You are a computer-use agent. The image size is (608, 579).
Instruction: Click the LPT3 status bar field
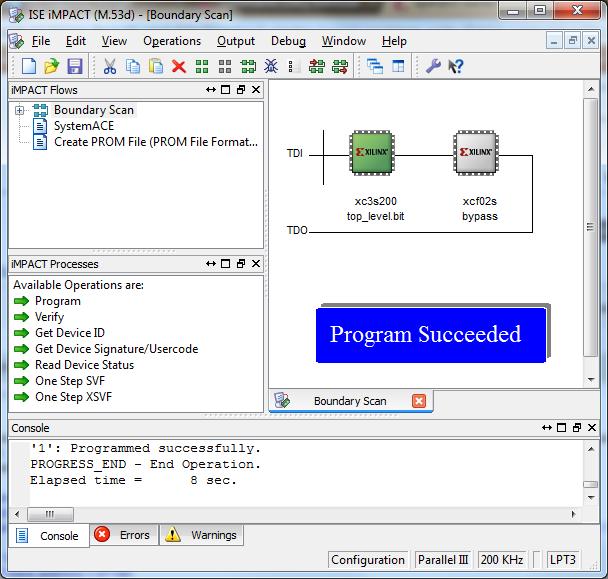pos(563,560)
